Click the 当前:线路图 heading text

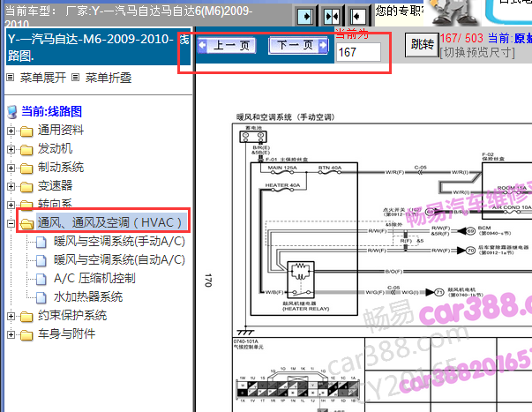tap(51, 112)
